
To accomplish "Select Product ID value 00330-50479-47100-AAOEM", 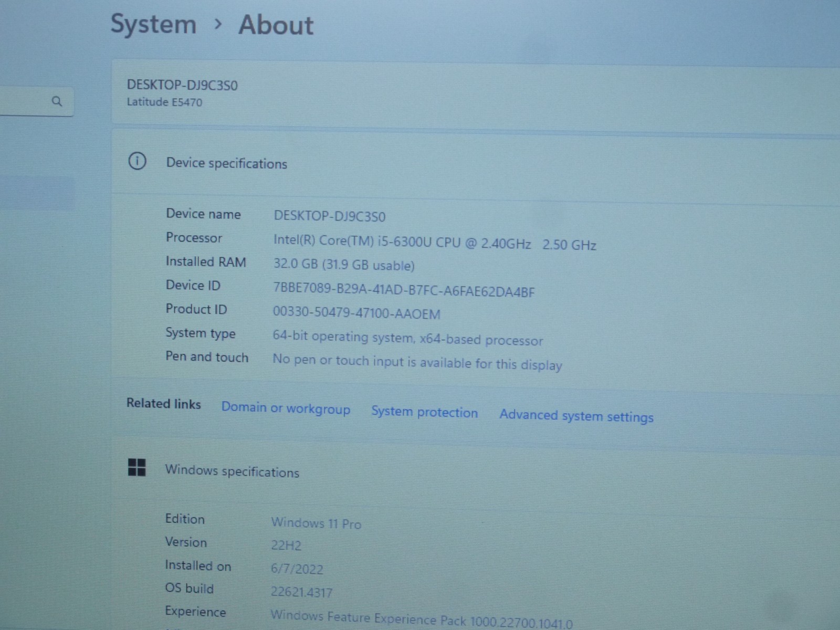I will coord(356,313).
